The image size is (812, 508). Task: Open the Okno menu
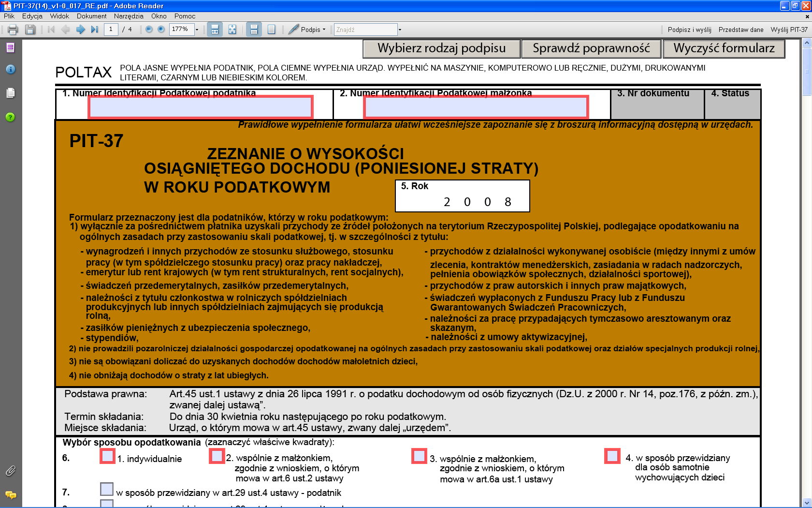[x=159, y=16]
